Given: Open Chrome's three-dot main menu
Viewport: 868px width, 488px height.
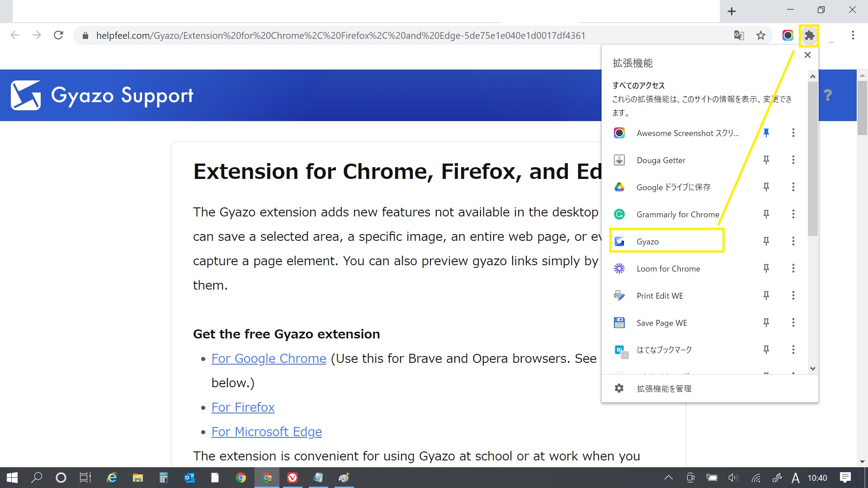Looking at the screenshot, I should (x=853, y=35).
